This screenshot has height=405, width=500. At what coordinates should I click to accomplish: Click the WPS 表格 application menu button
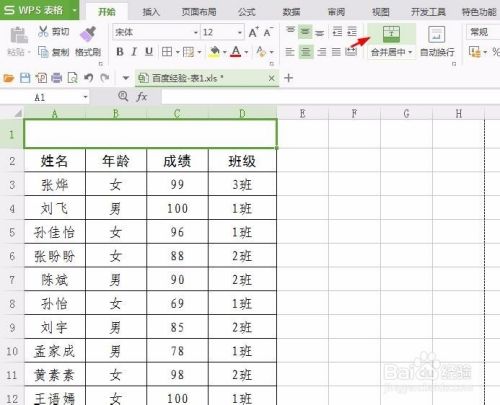39,10
